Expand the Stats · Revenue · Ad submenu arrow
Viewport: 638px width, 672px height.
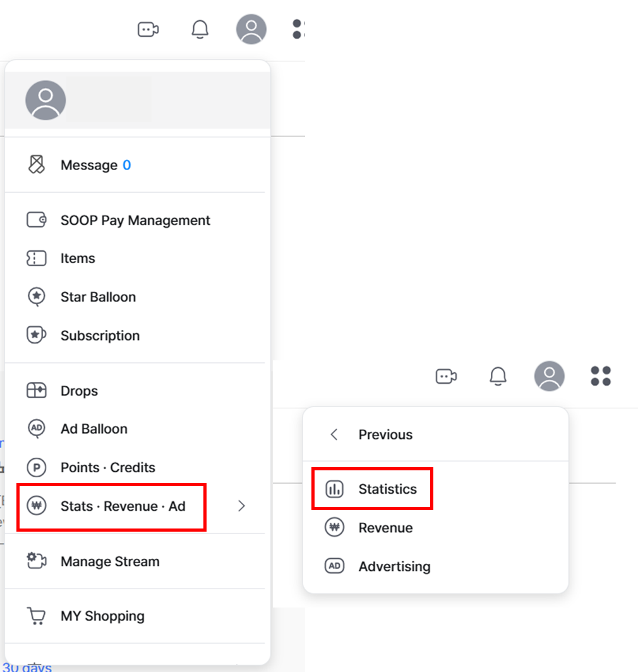click(x=241, y=506)
